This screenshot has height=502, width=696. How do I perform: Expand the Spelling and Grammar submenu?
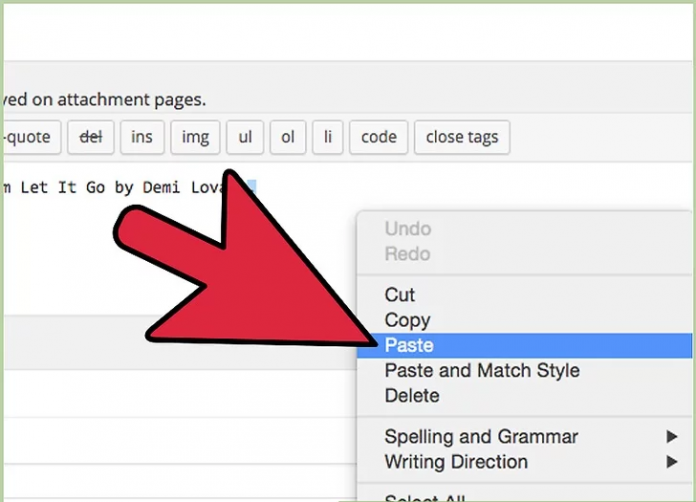(x=481, y=437)
